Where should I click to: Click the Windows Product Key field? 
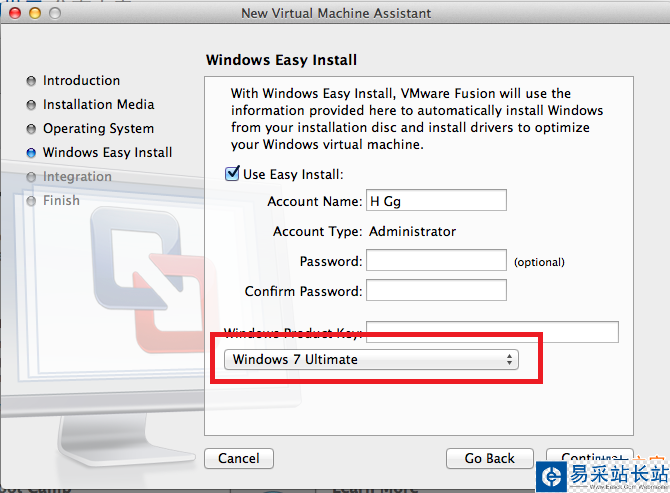click(x=492, y=332)
